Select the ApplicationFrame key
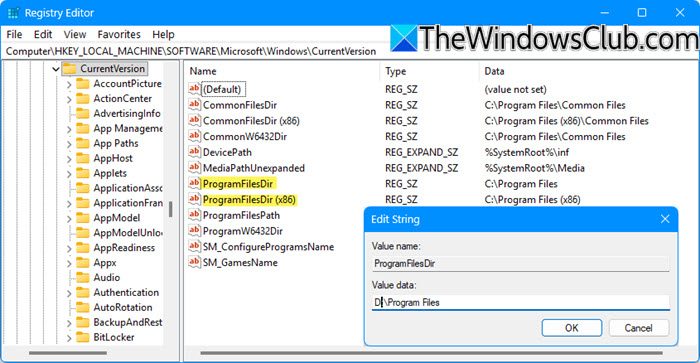 coord(128,203)
